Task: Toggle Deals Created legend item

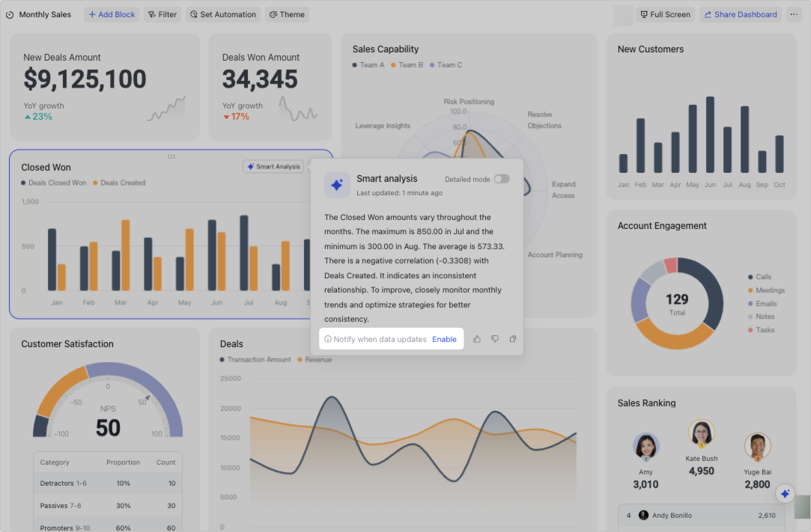Action: pos(119,183)
